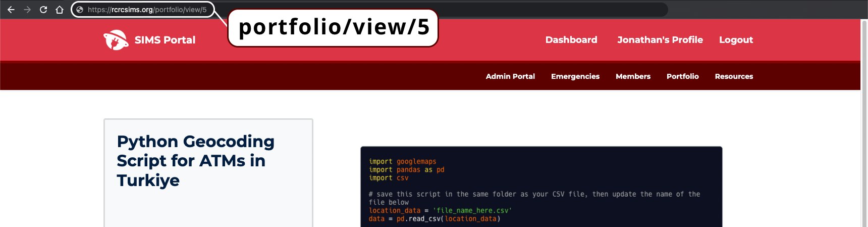Go to the browser home page icon
The image size is (868, 227).
60,10
